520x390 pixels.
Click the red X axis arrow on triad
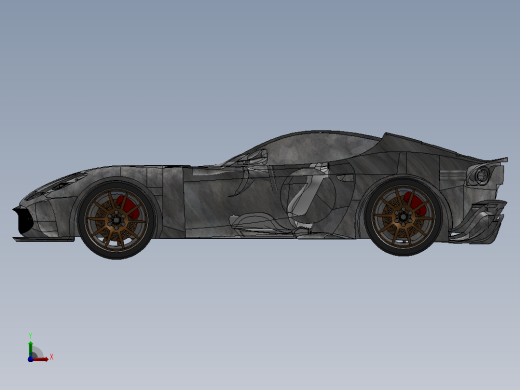pos(41,359)
